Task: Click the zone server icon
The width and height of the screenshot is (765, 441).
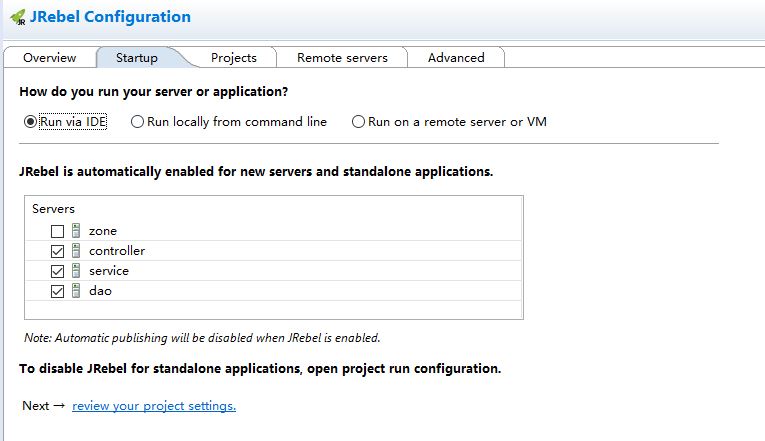Action: click(76, 230)
